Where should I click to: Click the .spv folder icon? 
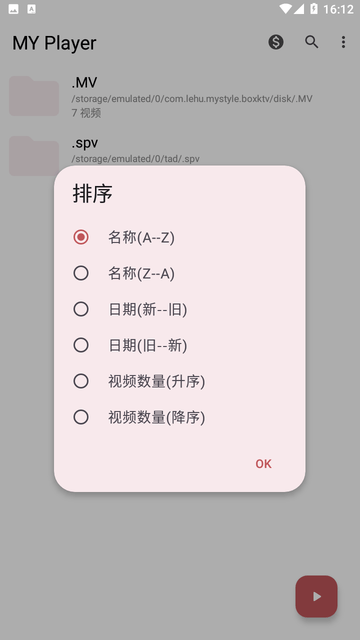click(34, 156)
